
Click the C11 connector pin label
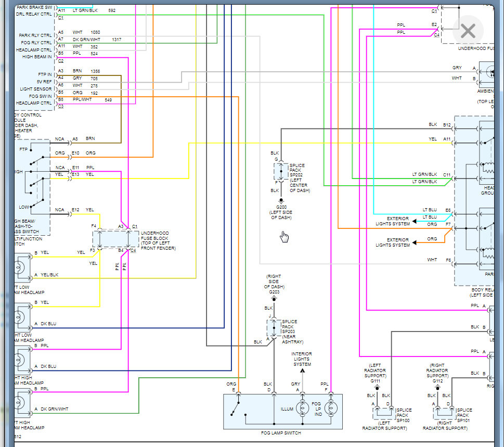pos(447,175)
